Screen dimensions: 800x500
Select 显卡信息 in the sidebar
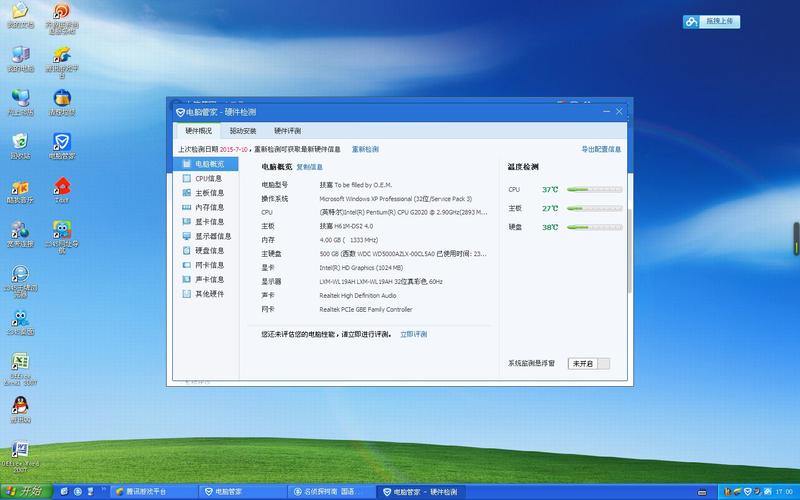click(205, 221)
